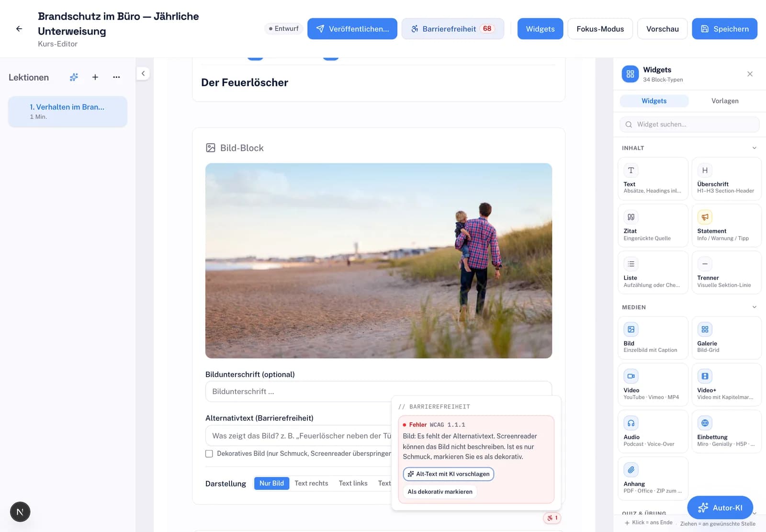
Task: Open lesson 1. Verhalten im Bran...
Action: pyautogui.click(x=68, y=112)
